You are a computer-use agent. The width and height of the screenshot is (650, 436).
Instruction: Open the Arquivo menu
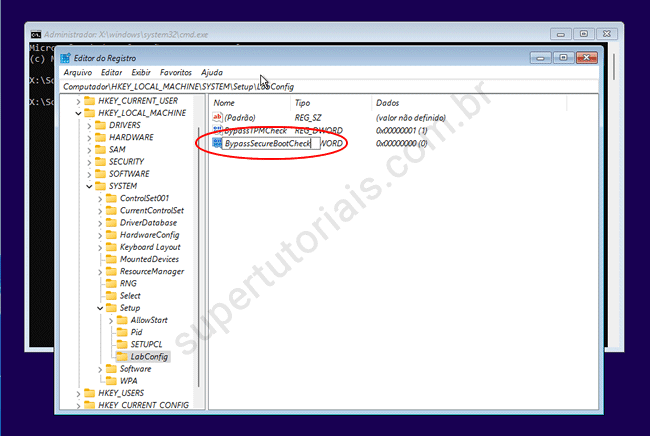(x=77, y=73)
